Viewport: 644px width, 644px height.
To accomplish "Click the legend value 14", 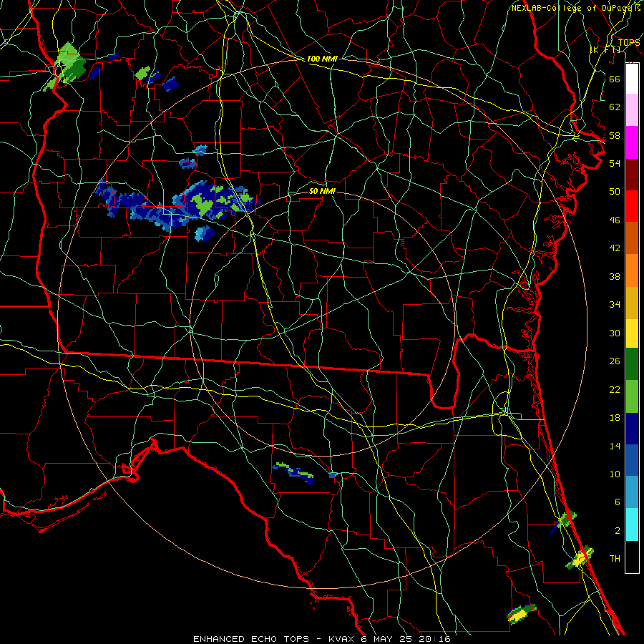I will (x=615, y=446).
